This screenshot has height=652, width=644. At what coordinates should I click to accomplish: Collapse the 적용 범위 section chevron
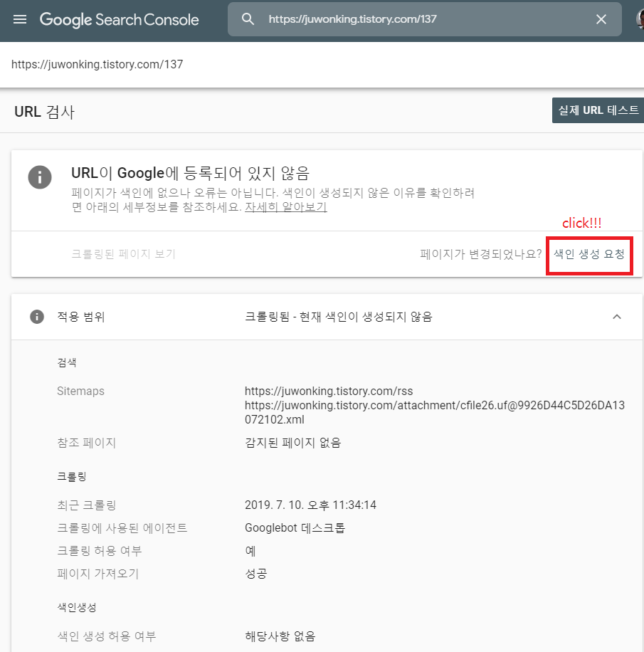(x=617, y=317)
